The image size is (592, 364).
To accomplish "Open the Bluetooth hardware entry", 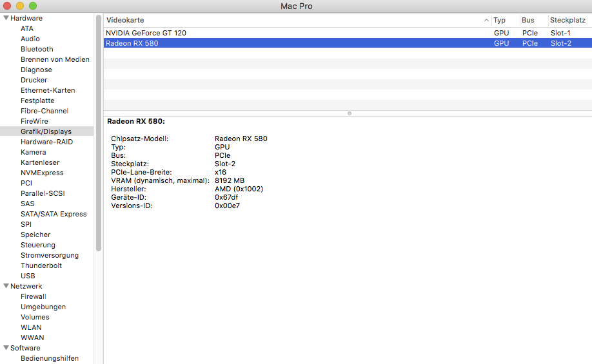I will pyautogui.click(x=37, y=49).
